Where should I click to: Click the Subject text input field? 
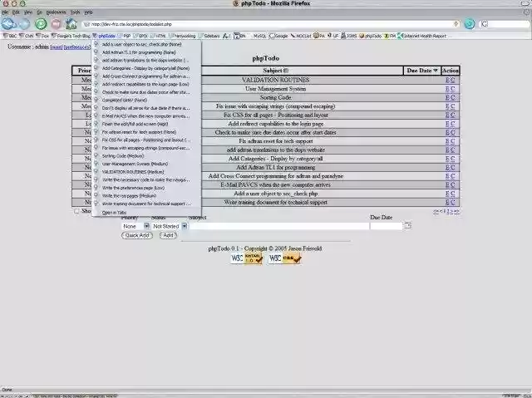(279, 226)
